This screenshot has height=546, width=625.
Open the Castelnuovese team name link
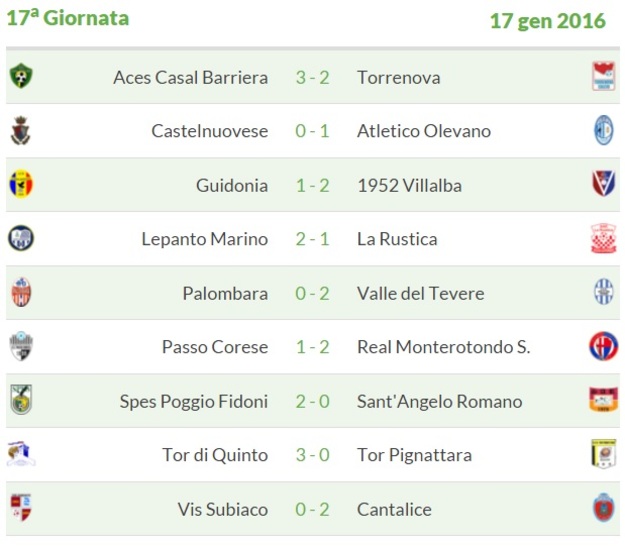(210, 131)
